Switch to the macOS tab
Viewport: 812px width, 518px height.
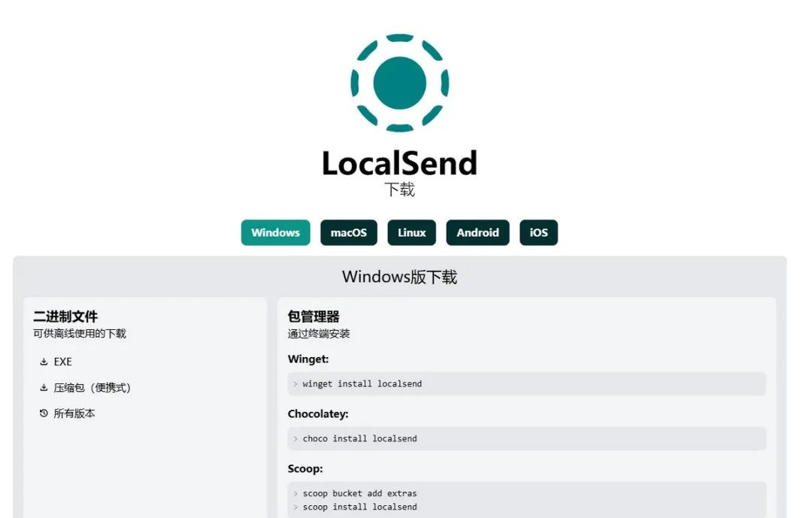tap(349, 232)
